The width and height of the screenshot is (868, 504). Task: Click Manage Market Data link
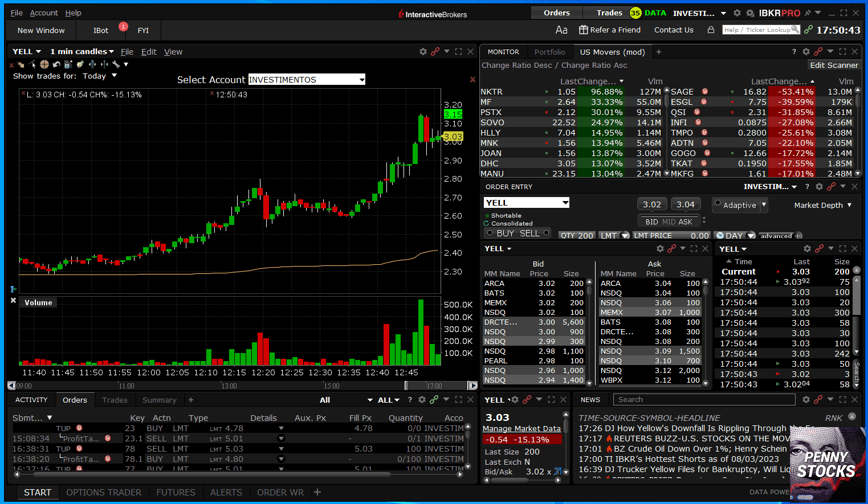[x=521, y=428]
